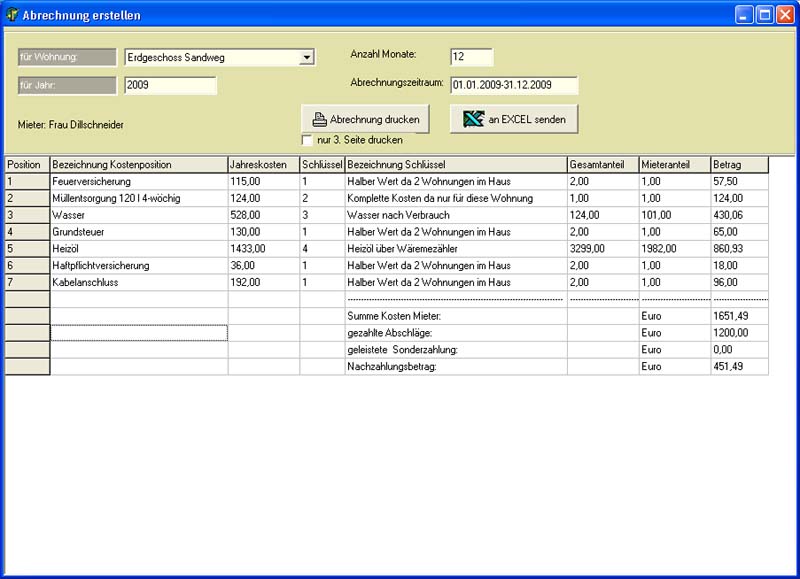
Task: Open the Wohnung dropdown arrow
Action: pos(307,57)
